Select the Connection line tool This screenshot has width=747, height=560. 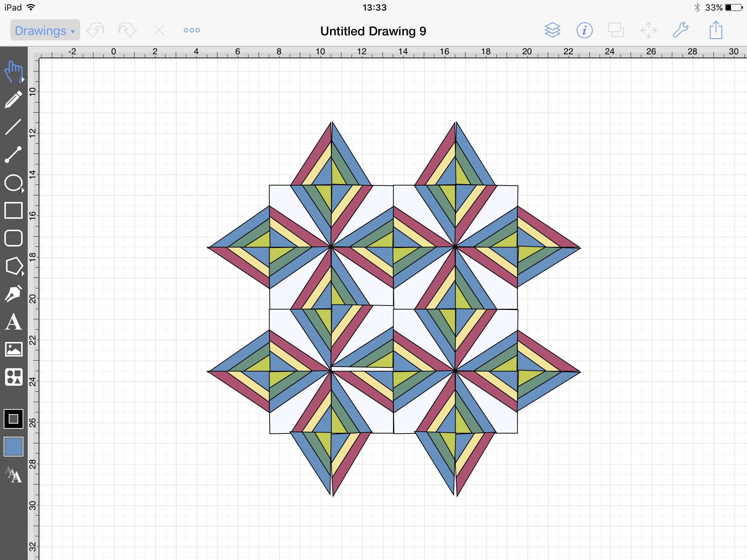click(x=13, y=155)
